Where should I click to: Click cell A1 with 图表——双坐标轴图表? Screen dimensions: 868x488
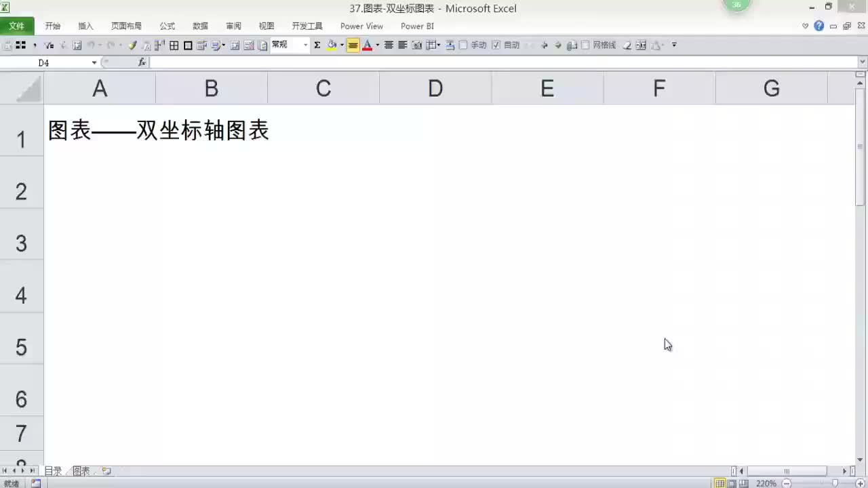(x=100, y=130)
